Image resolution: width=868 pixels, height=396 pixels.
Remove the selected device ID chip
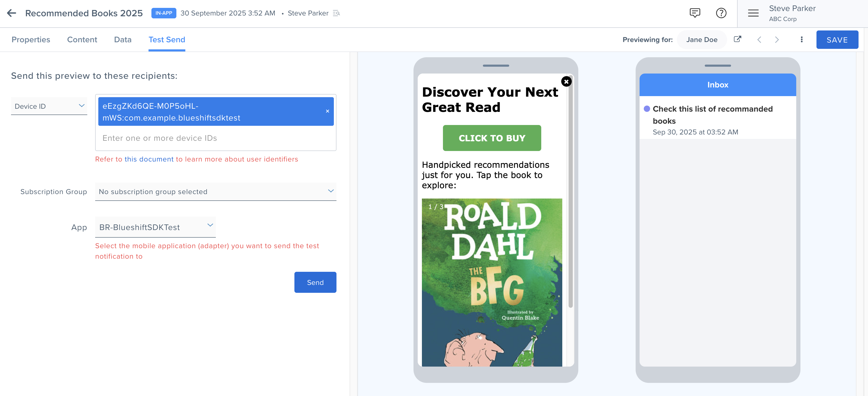(328, 111)
